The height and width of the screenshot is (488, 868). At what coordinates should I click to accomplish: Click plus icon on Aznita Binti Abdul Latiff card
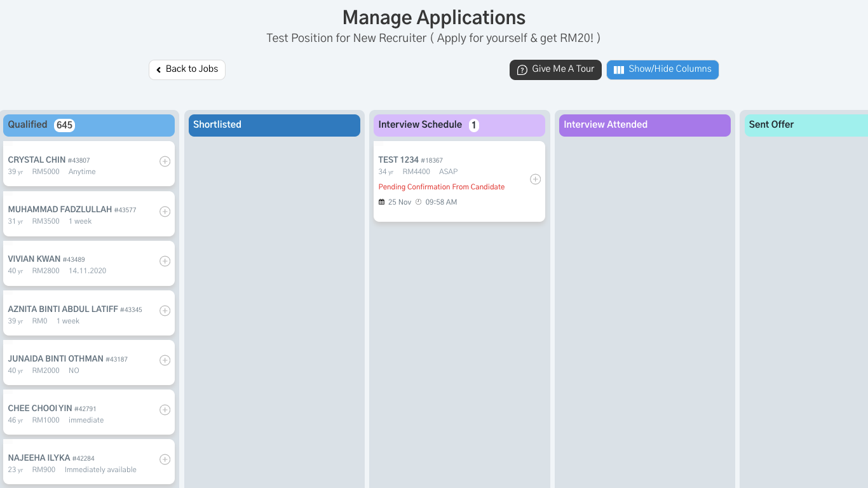(165, 311)
